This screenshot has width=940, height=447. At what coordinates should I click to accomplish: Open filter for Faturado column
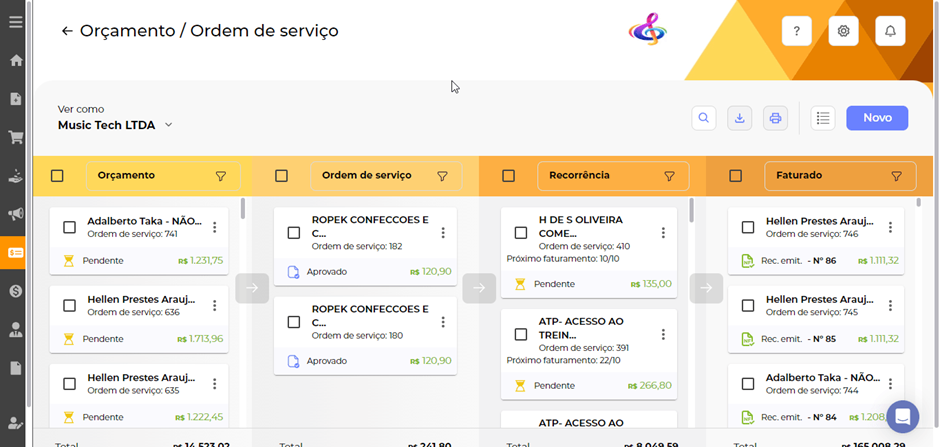(896, 176)
